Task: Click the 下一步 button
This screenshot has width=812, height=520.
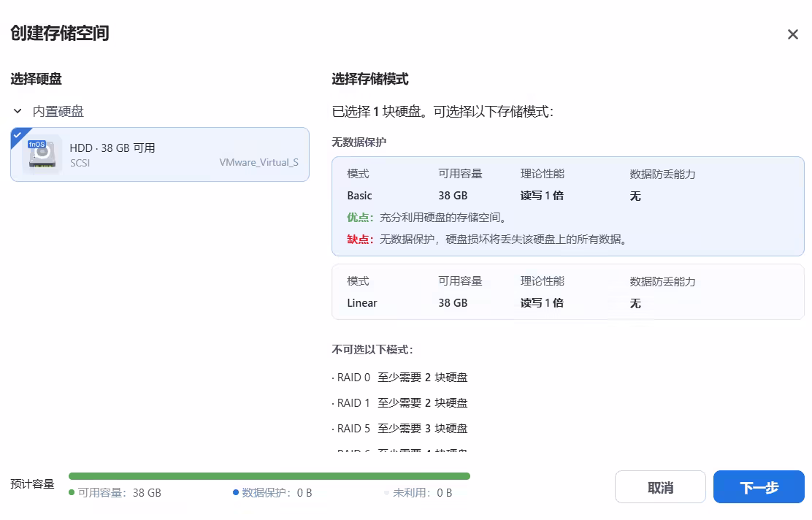Action: point(759,487)
